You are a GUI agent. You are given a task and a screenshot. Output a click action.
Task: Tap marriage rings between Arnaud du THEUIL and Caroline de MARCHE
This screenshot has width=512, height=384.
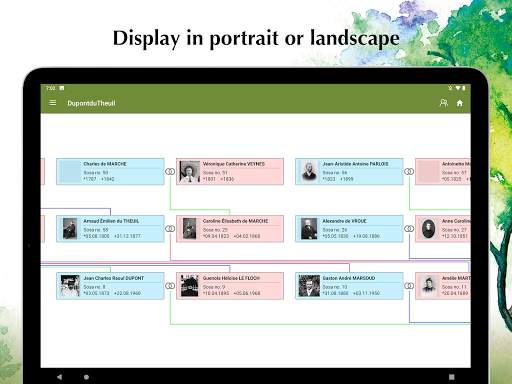(170, 229)
